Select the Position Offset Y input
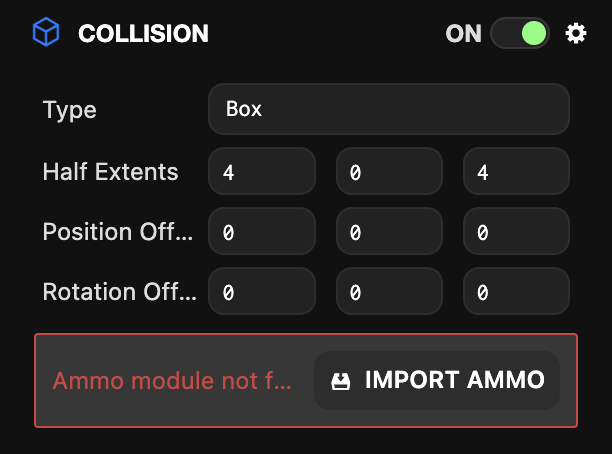612x454 pixels. (389, 232)
